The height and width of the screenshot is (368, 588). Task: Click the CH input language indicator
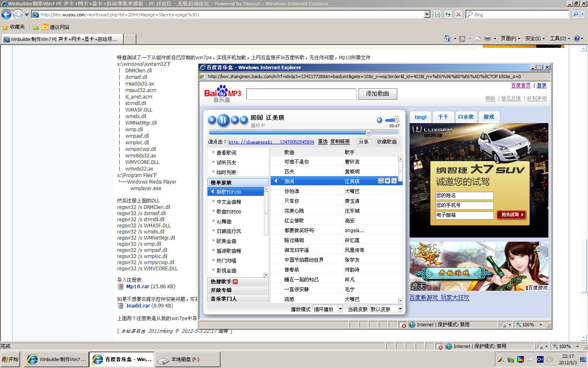click(540, 359)
